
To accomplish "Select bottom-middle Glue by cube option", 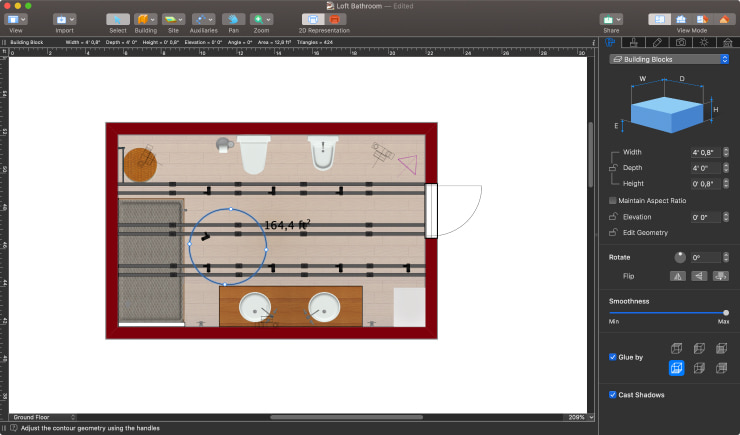I will [699, 368].
